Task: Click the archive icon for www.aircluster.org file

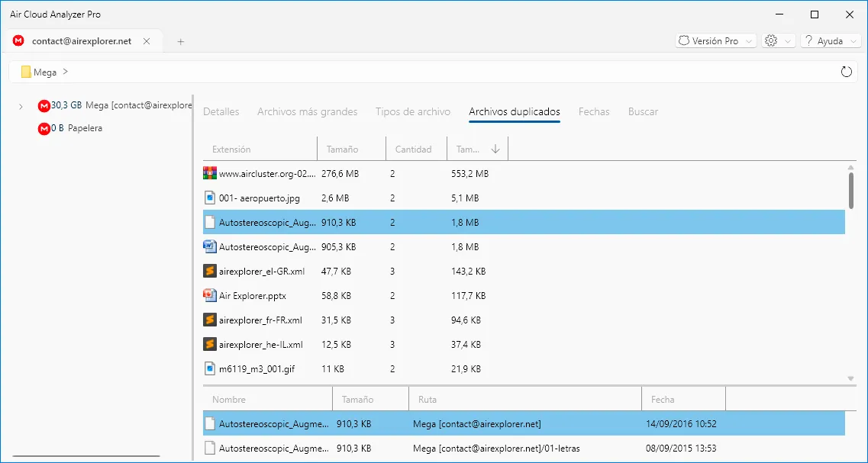Action: pyautogui.click(x=209, y=173)
